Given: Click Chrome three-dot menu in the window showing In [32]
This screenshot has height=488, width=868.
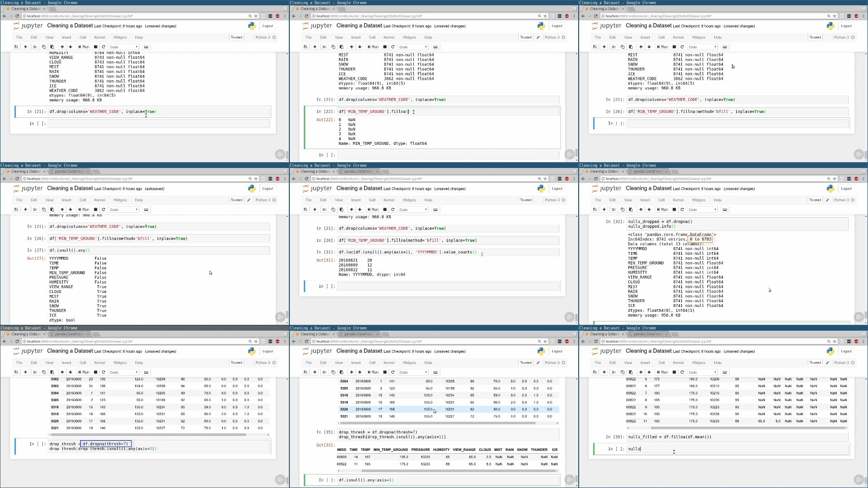Looking at the screenshot, I should tap(864, 179).
